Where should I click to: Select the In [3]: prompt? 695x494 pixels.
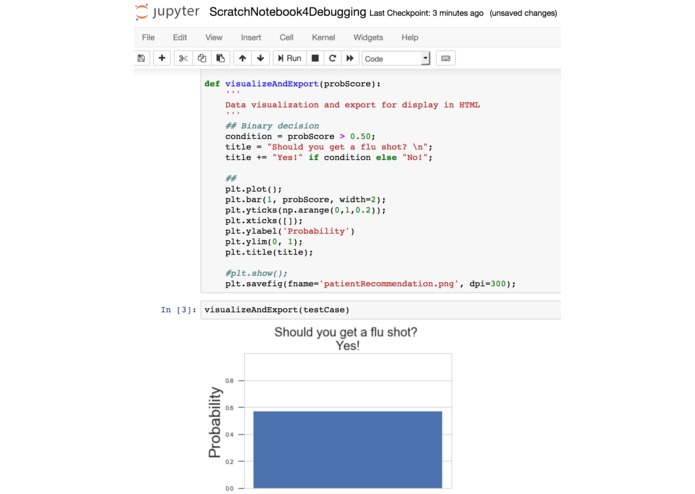point(178,310)
